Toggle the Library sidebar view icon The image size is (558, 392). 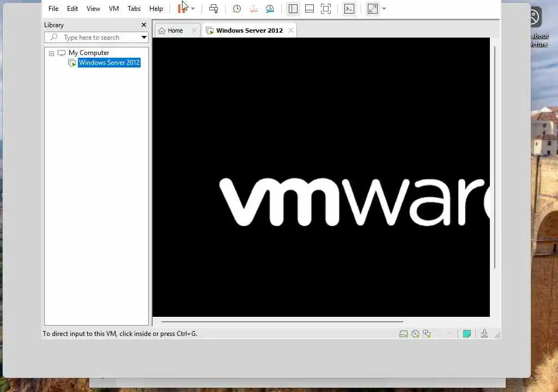[293, 9]
